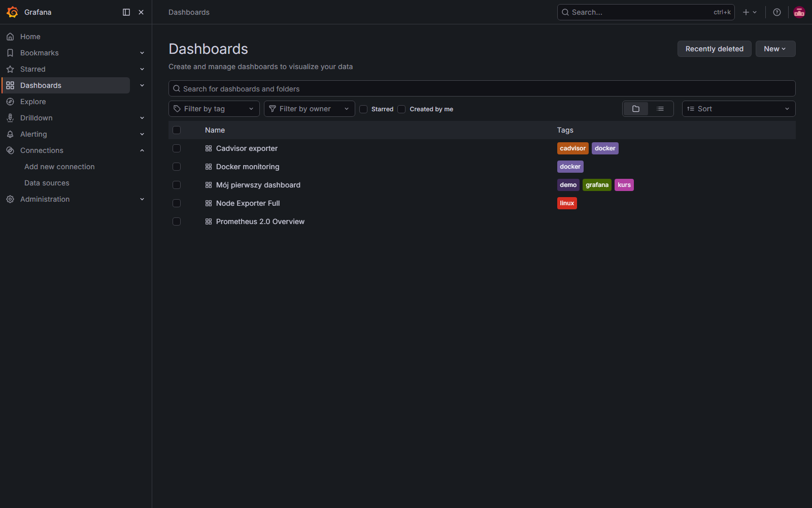Enable the Created by me checkbox

click(x=401, y=109)
